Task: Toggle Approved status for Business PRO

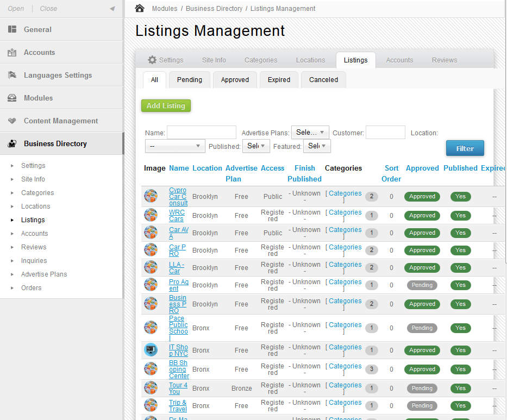Action: point(422,304)
